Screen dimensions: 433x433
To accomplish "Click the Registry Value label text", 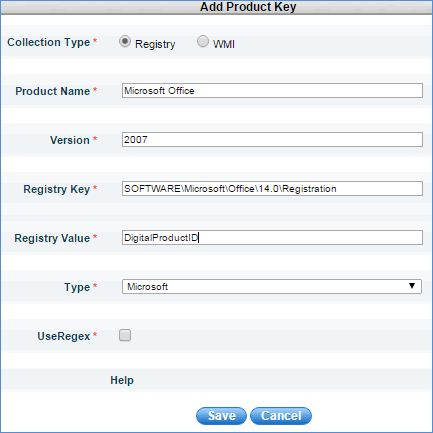I will [x=52, y=238].
